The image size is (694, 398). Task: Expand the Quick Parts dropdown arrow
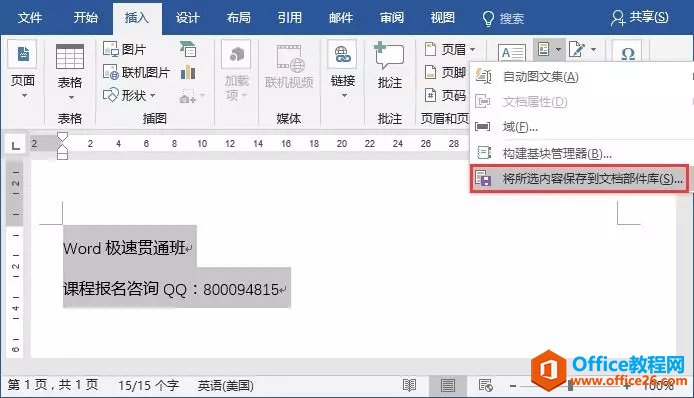(x=558, y=49)
